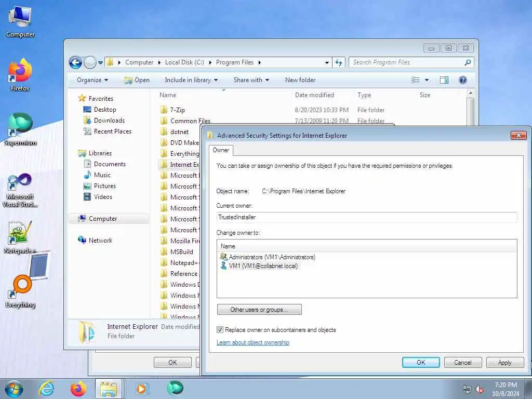Sort files by Name column header
The height and width of the screenshot is (399, 532).
[168, 95]
